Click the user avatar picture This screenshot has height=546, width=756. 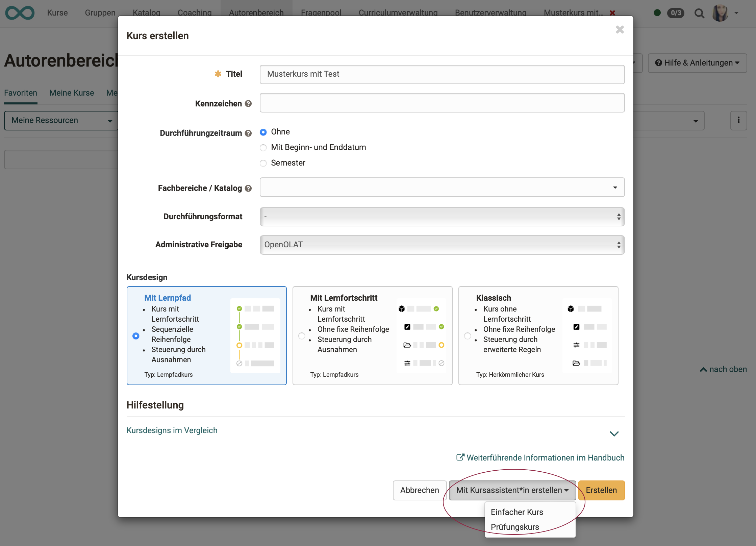coord(720,13)
